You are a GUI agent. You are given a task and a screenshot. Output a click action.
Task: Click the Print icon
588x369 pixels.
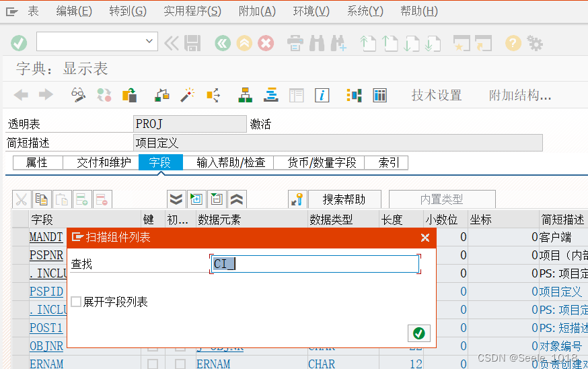point(295,43)
